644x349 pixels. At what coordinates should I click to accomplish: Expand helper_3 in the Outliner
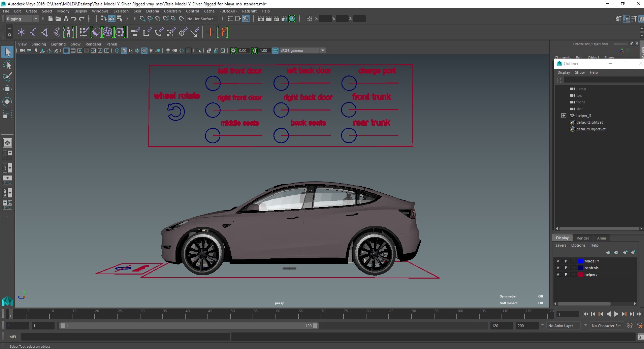tap(563, 116)
